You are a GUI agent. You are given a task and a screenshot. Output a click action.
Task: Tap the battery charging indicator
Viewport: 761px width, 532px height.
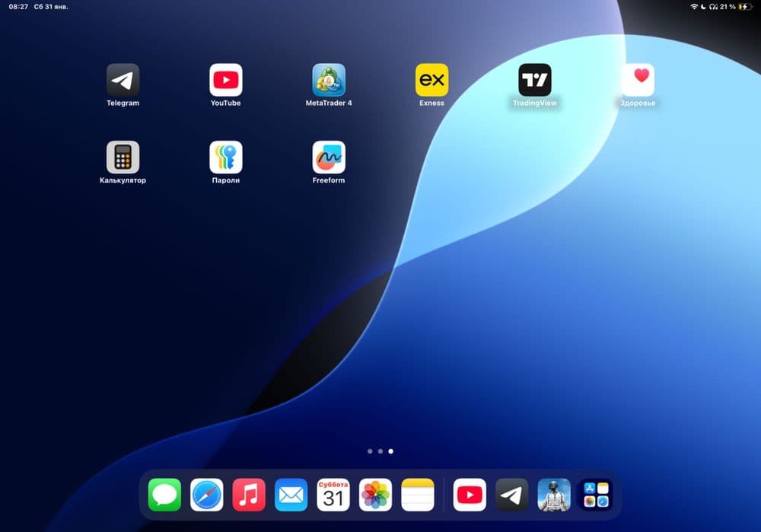(744, 7)
